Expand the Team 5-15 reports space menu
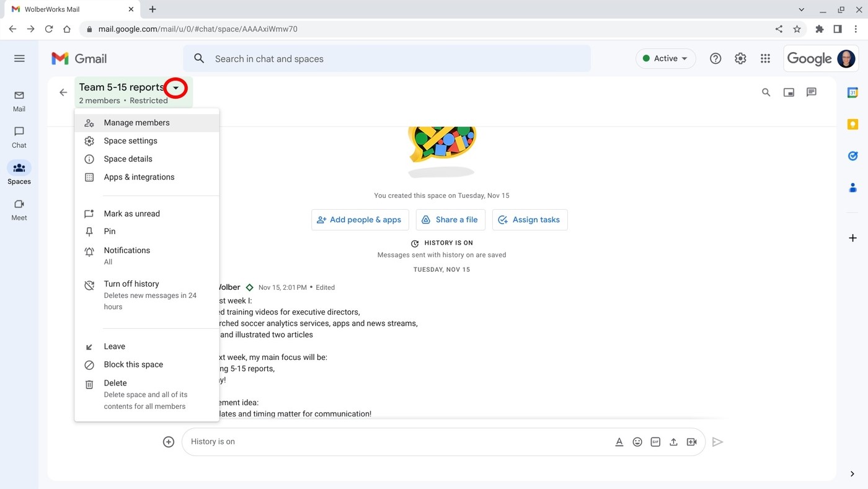 (175, 87)
